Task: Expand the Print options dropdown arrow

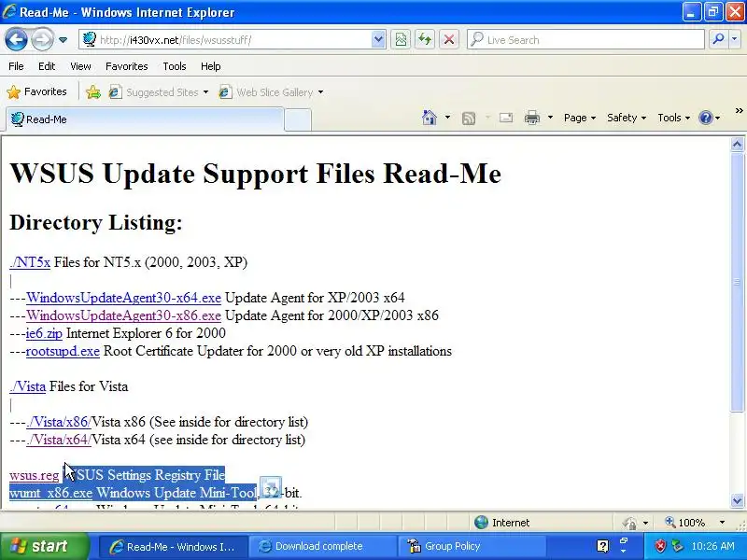Action: [550, 118]
